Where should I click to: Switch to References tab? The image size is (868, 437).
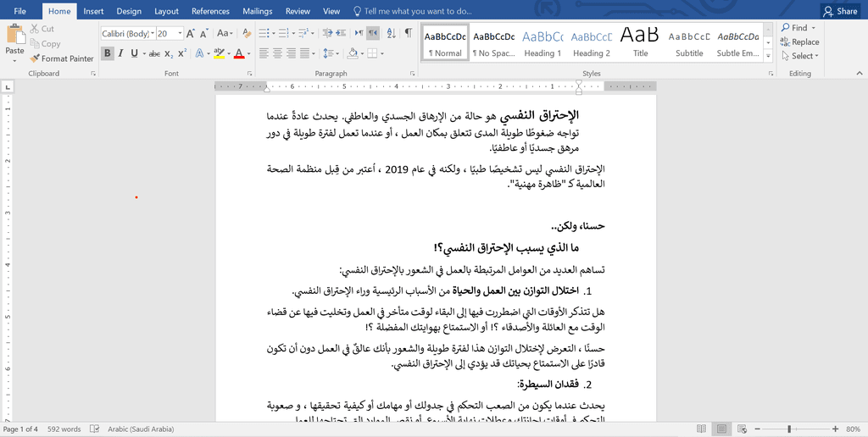point(212,11)
